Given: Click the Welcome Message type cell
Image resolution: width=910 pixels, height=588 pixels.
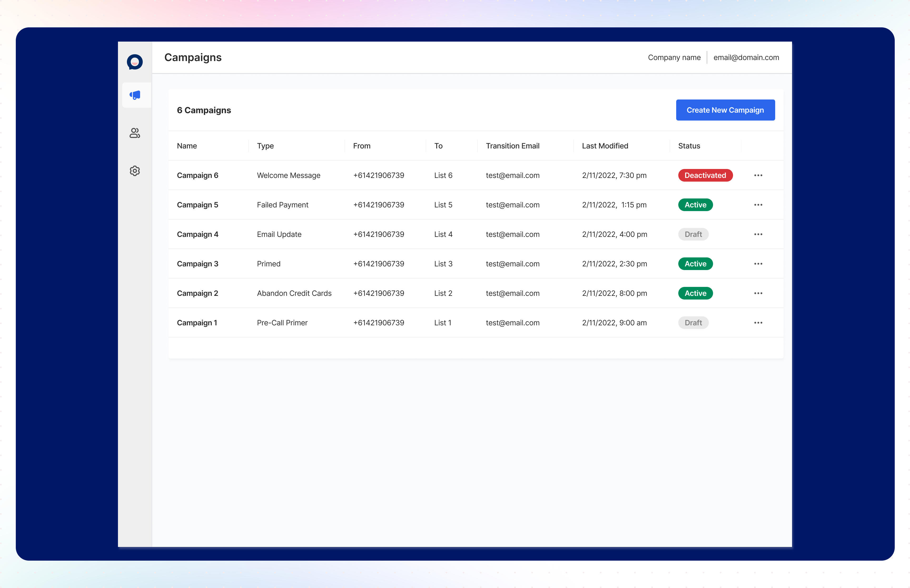Looking at the screenshot, I should (288, 175).
